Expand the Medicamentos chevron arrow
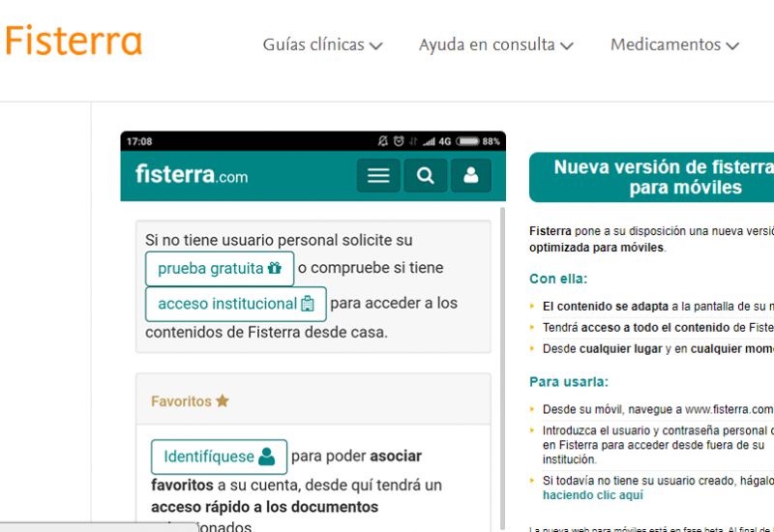Image resolution: width=774 pixels, height=532 pixels. pos(732,46)
